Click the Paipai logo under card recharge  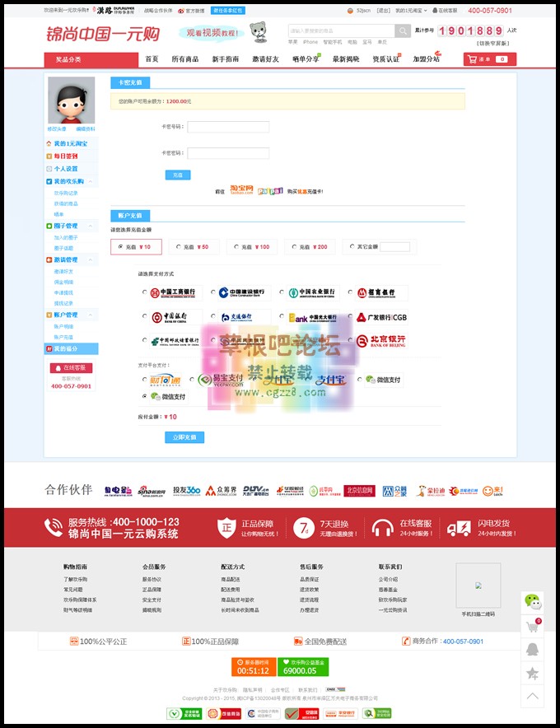(270, 191)
